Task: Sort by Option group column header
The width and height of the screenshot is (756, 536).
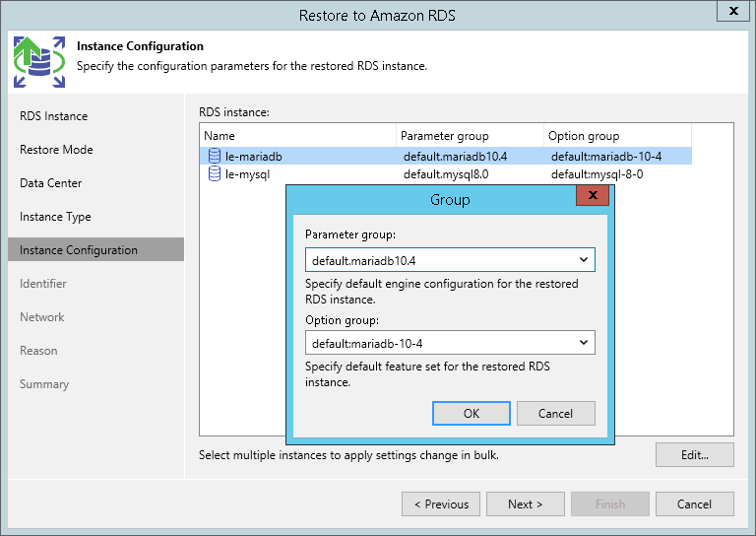Action: click(x=617, y=136)
